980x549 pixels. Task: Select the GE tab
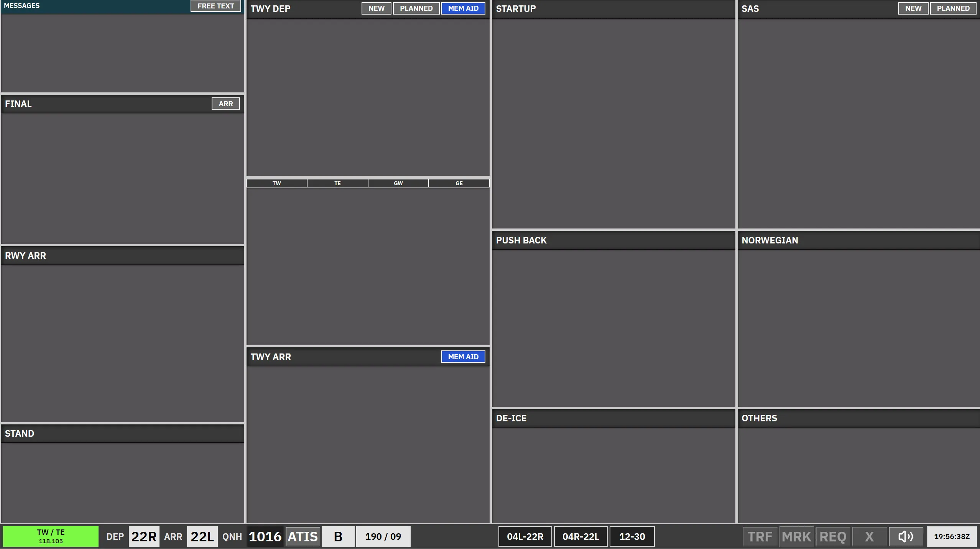point(459,183)
